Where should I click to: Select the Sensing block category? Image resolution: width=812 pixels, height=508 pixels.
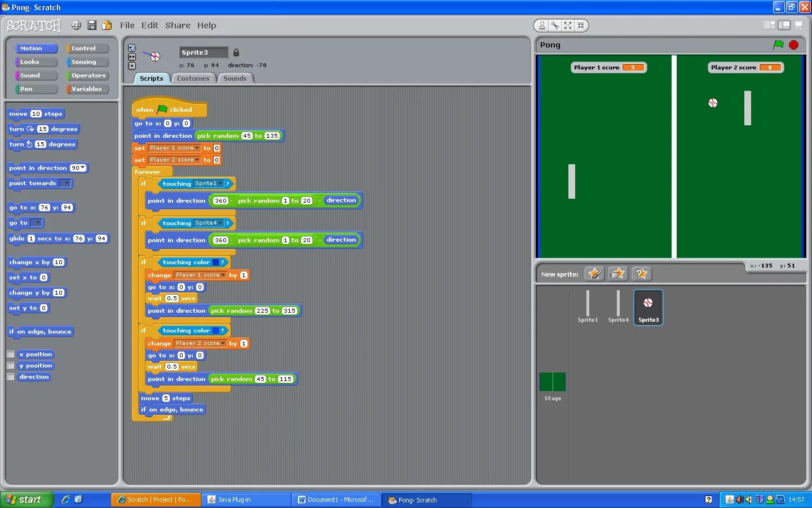87,62
